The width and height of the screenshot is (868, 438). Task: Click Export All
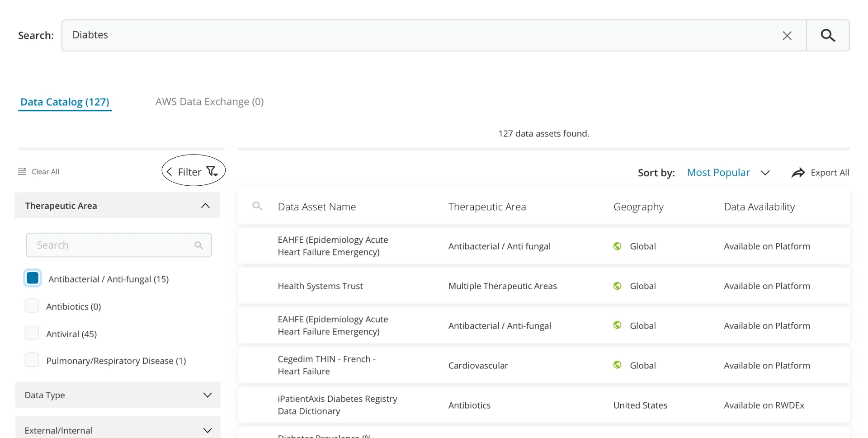click(x=830, y=173)
